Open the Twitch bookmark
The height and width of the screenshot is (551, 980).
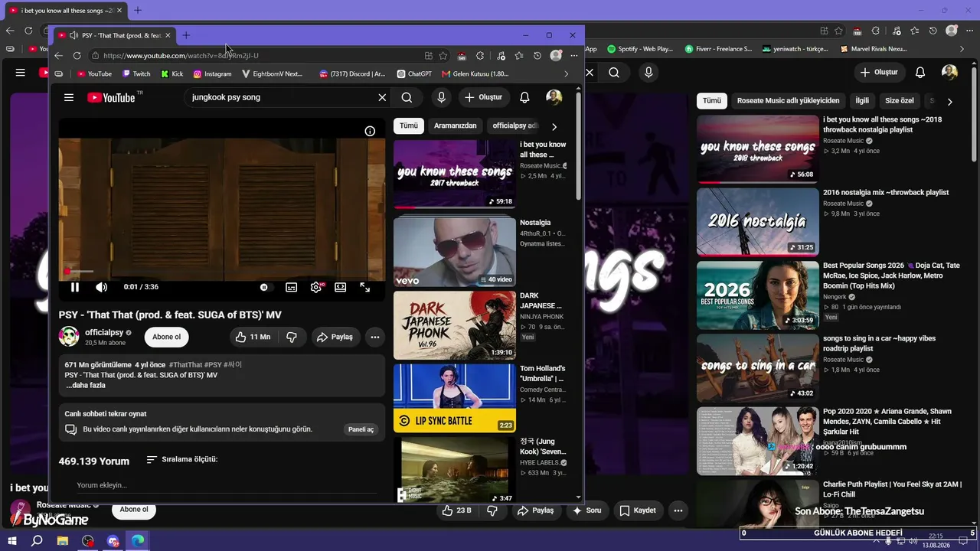click(x=136, y=74)
